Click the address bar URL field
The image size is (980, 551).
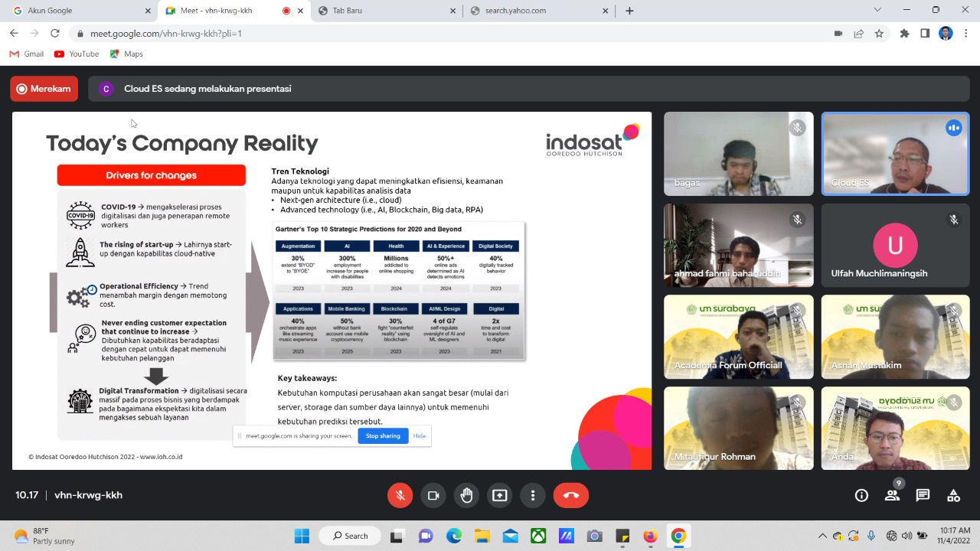(x=452, y=34)
